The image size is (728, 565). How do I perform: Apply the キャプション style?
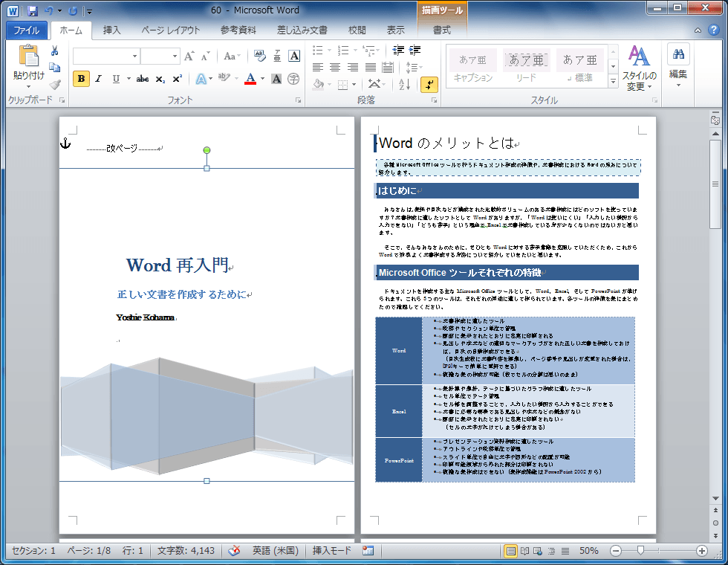[x=472, y=66]
